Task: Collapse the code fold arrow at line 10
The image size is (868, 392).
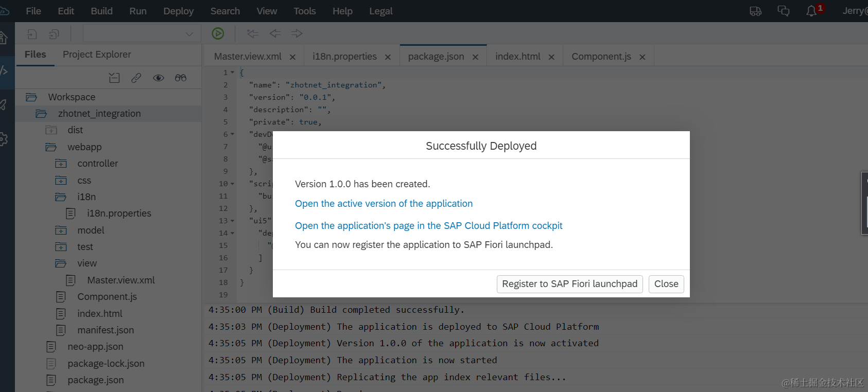Action: pyautogui.click(x=233, y=184)
